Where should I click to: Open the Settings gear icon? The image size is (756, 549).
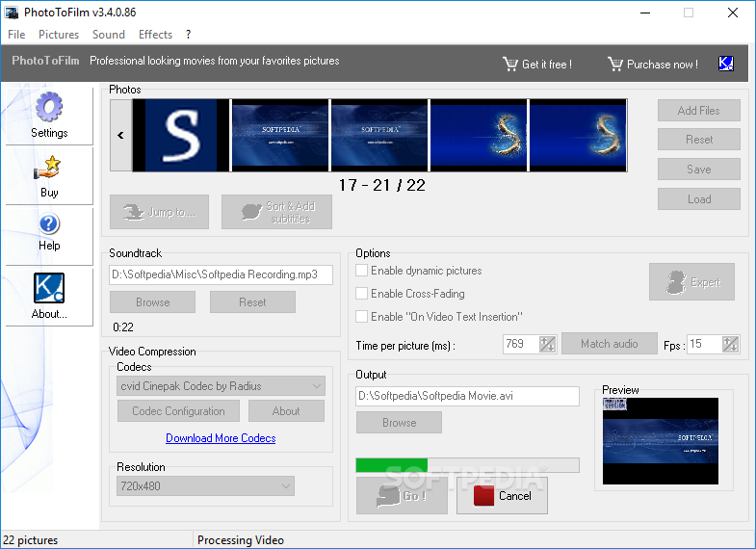pos(49,107)
